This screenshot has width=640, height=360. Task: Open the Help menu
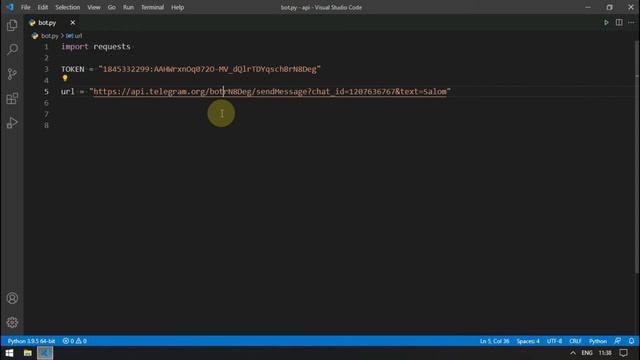tap(178, 7)
